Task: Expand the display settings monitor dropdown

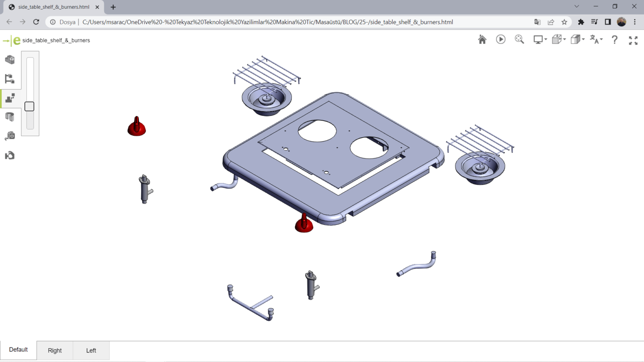Action: [x=540, y=39]
